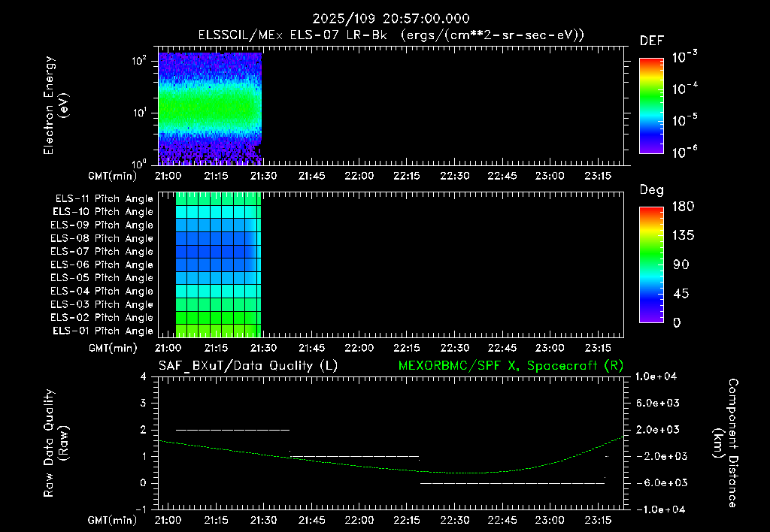Click the "Component Distance (km)" axis label
This screenshot has height=532, width=770.
coord(726,443)
